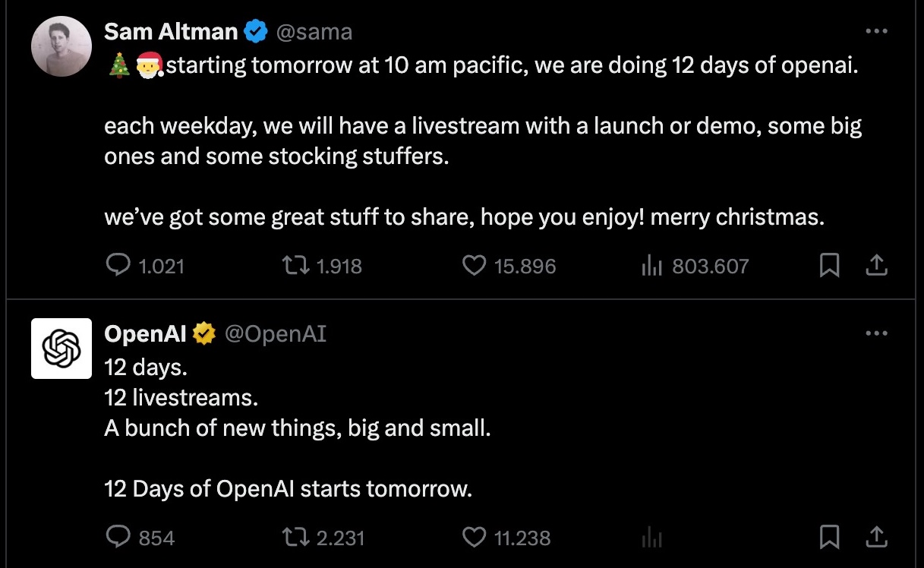Open the @sama handle link
The image size is (924, 568).
point(314,31)
